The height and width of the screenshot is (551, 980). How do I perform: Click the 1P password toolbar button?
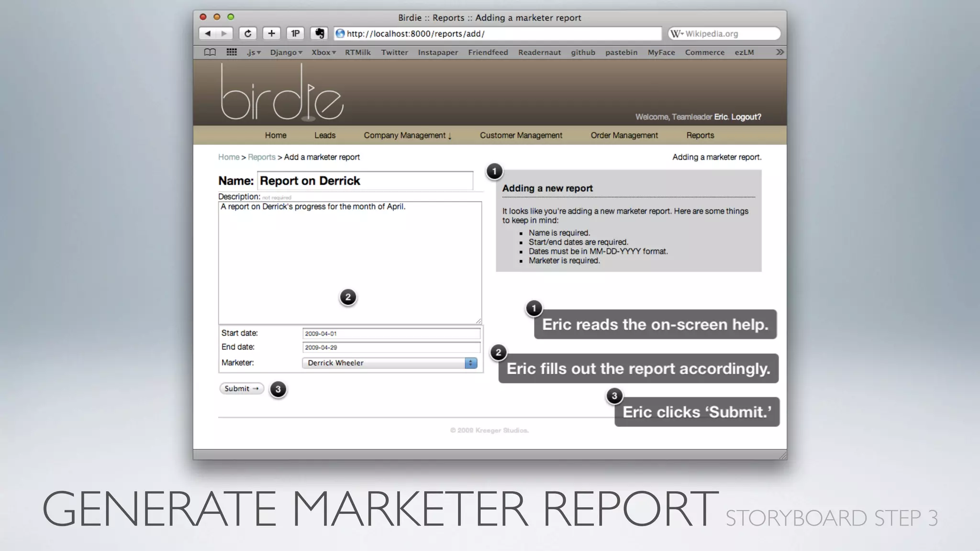point(295,33)
